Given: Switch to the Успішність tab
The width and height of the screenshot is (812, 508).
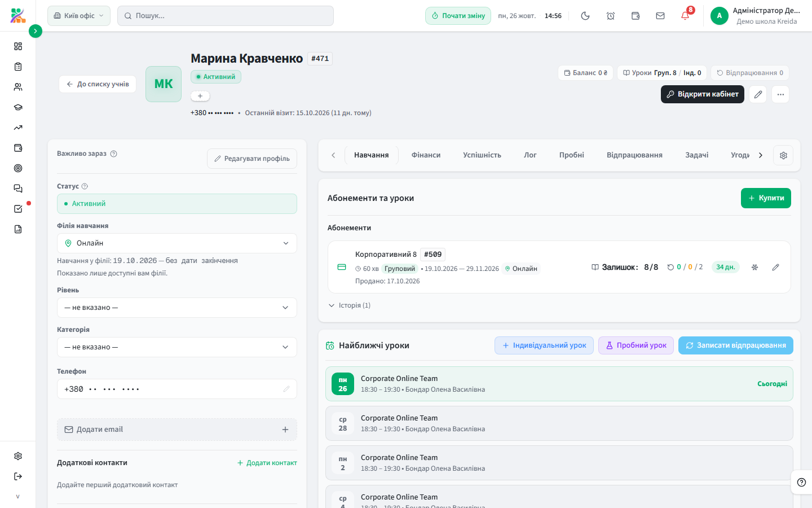Looking at the screenshot, I should [x=482, y=155].
